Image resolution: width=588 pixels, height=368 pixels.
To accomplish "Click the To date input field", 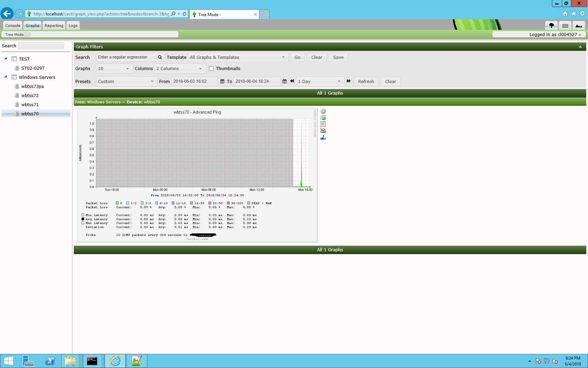I will pyautogui.click(x=257, y=81).
